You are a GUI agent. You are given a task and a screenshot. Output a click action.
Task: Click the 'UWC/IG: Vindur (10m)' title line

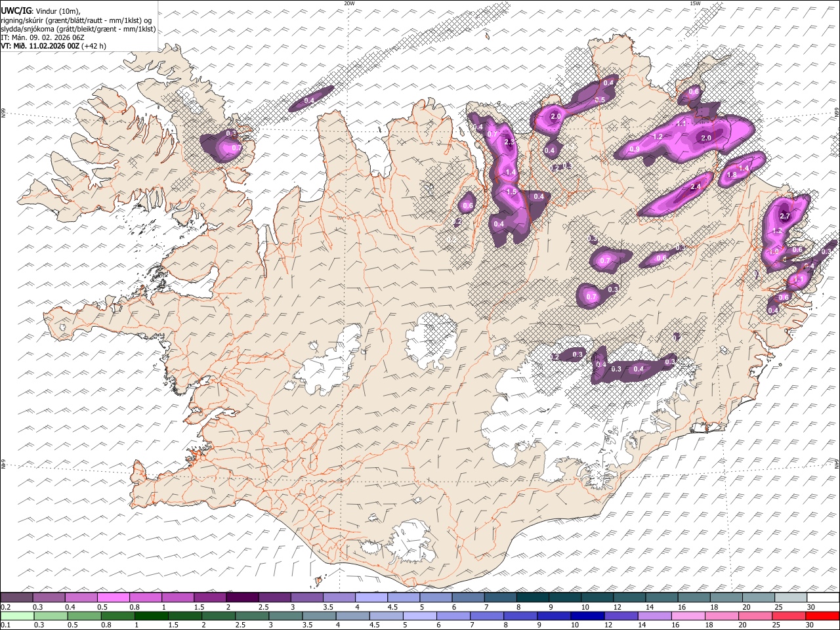point(41,11)
